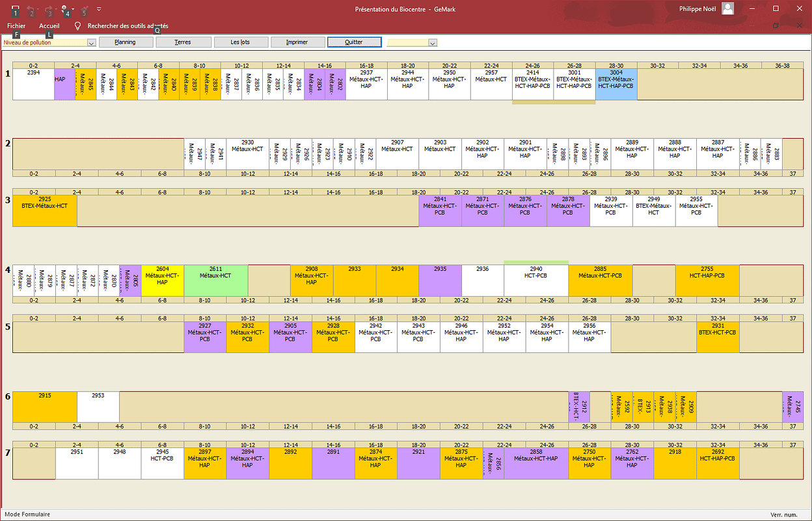Click the Planning button

125,42
